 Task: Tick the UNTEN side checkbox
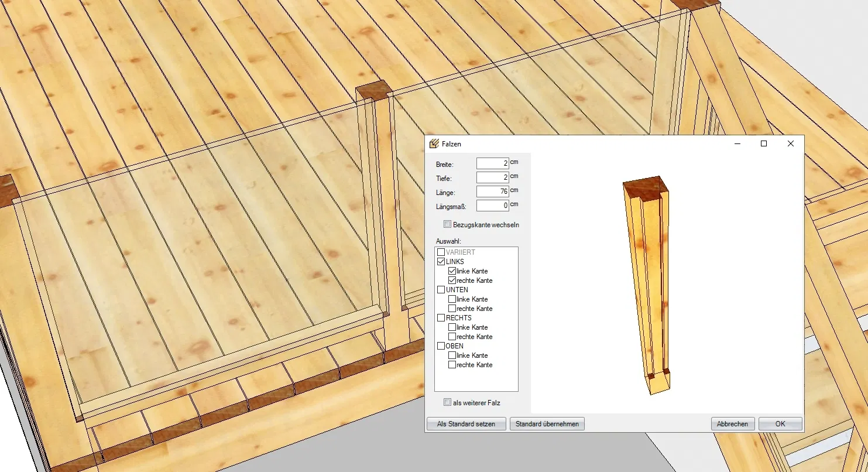(x=441, y=290)
